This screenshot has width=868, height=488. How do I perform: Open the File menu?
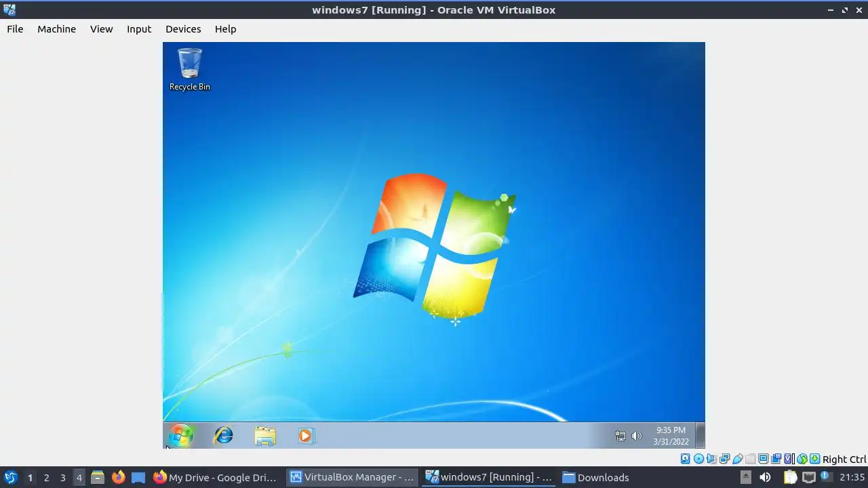tap(15, 28)
